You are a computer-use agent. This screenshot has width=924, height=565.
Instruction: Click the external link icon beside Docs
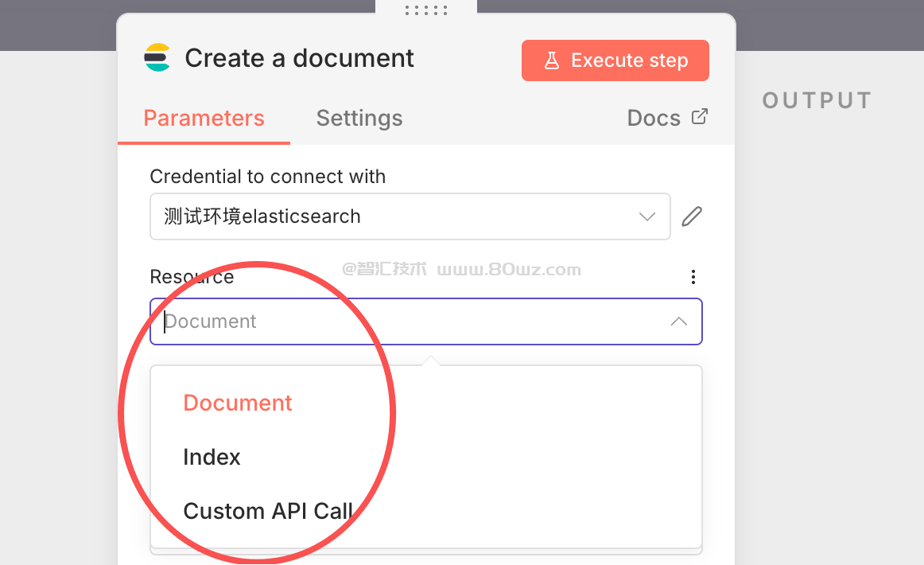[x=700, y=117]
